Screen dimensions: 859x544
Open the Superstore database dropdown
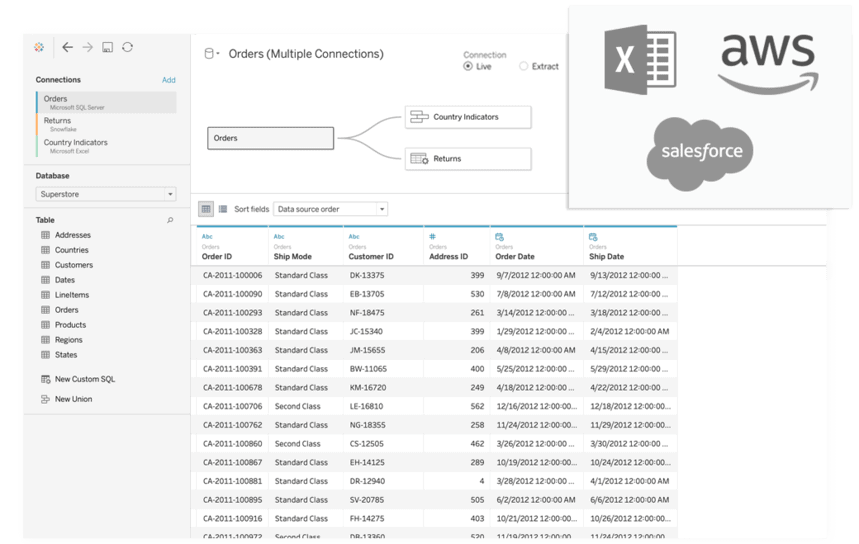pos(106,194)
